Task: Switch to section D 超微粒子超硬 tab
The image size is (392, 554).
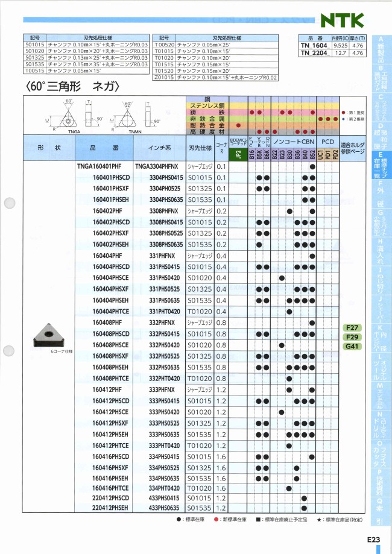Action: [381, 137]
